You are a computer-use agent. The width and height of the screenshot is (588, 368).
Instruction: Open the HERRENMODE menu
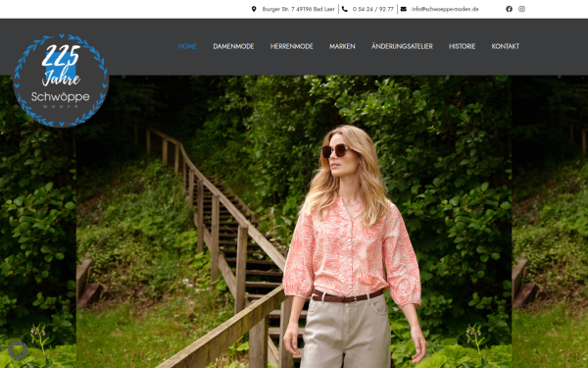tap(292, 46)
